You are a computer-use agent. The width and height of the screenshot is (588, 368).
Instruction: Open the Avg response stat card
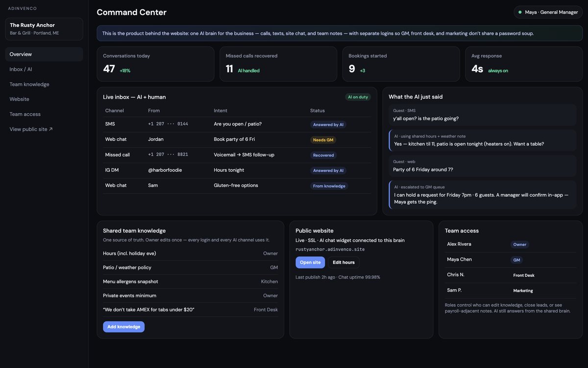[x=524, y=64]
